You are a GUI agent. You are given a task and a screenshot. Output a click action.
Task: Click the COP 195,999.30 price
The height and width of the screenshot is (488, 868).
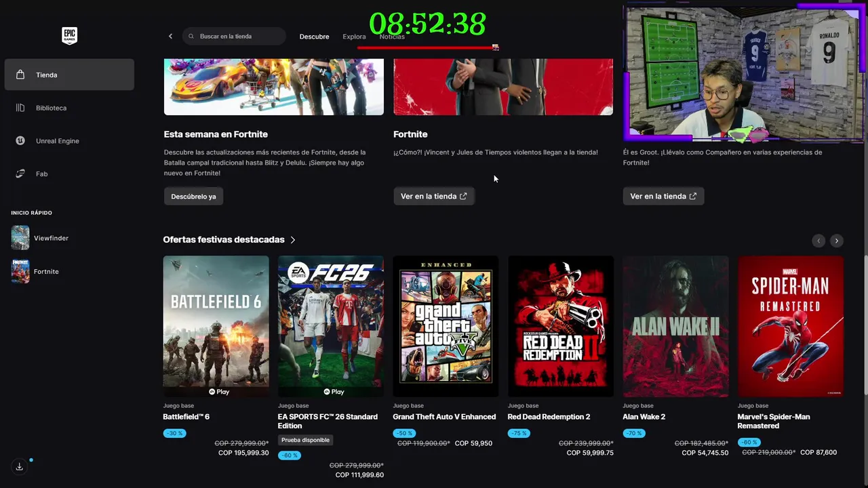pyautogui.click(x=243, y=453)
